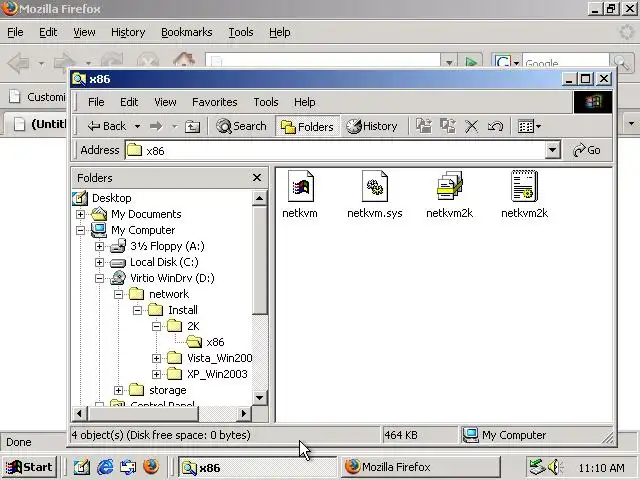This screenshot has width=640, height=480.
Task: Select Desktop in folder tree
Action: 111,198
